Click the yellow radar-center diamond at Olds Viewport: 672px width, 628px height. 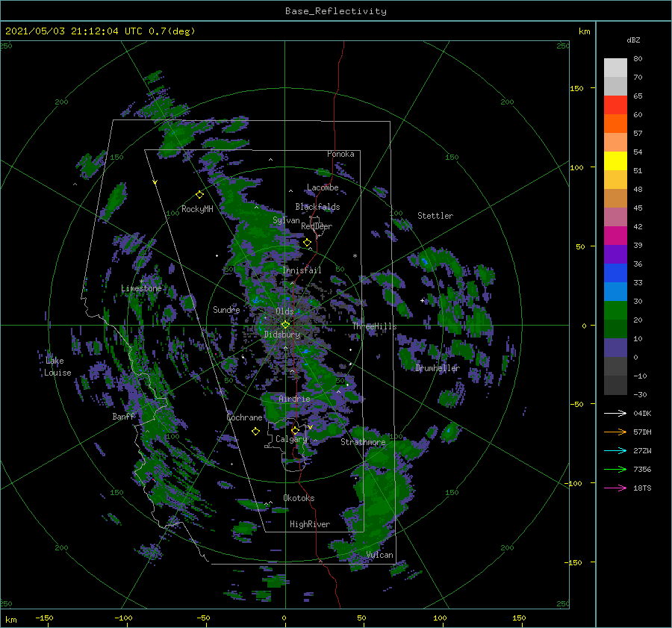285,325
